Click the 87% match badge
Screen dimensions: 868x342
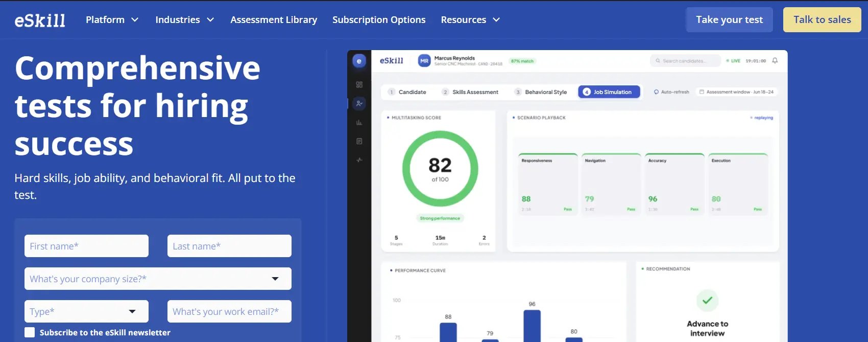[522, 61]
